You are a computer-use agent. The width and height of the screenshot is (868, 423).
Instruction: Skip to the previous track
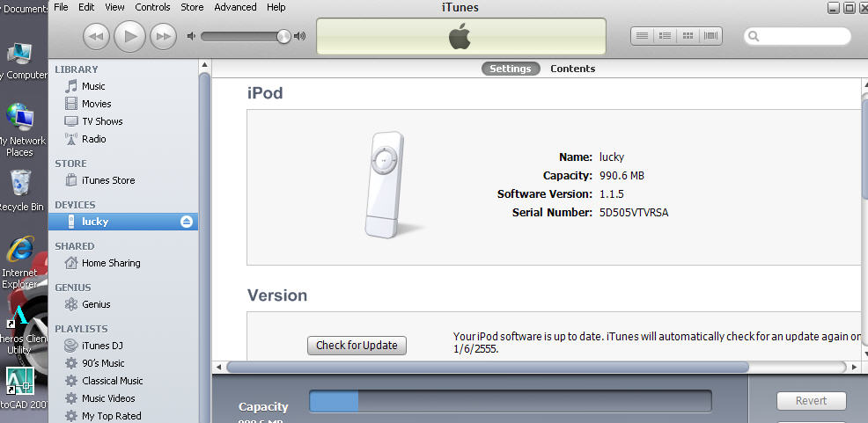[x=96, y=36]
